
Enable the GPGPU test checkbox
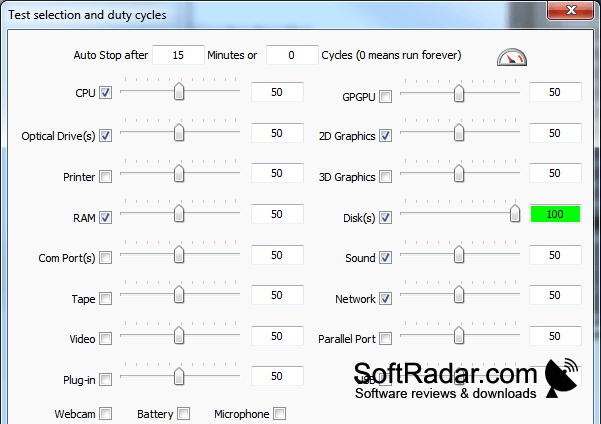pos(386,97)
